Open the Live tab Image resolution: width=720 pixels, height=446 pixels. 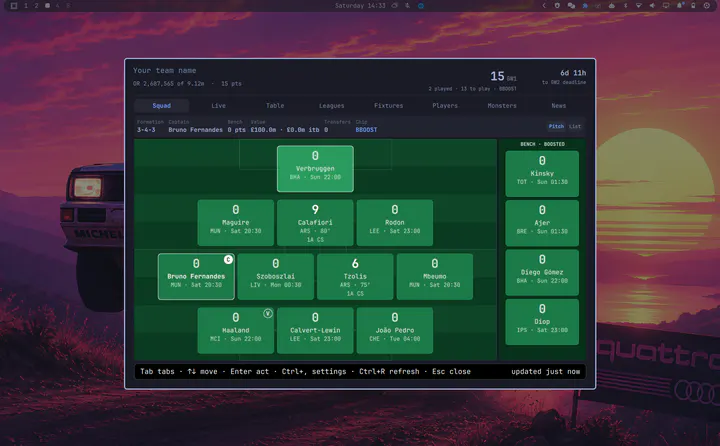pos(218,106)
